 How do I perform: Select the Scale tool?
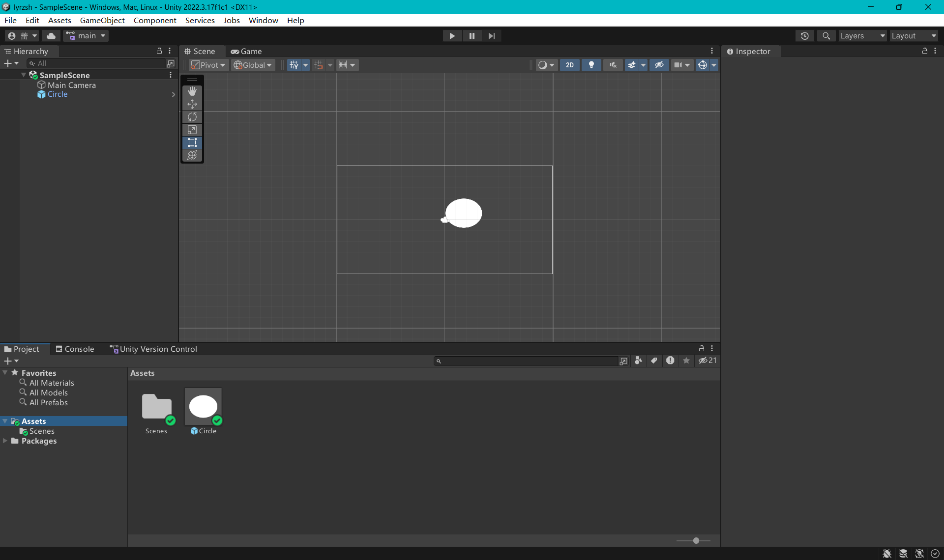click(x=192, y=130)
